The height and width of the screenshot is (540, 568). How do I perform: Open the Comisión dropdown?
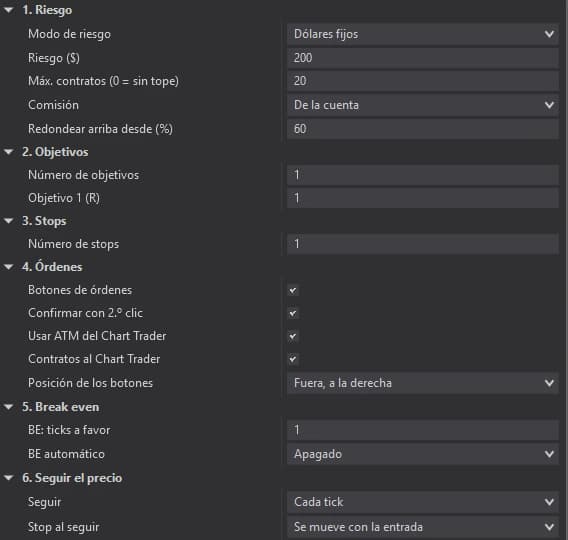[423, 105]
